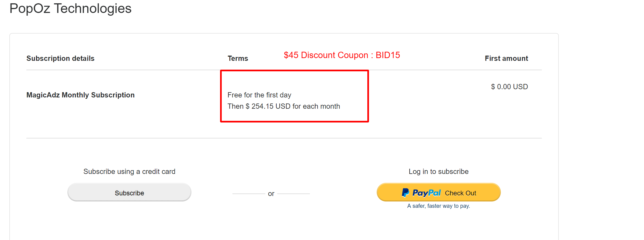The image size is (644, 240).
Task: Click the "Free for the first day" line
Action: [259, 95]
